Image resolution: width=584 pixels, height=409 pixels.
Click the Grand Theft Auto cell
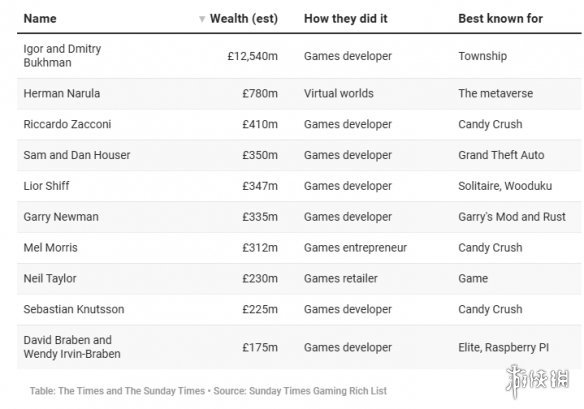click(x=501, y=155)
